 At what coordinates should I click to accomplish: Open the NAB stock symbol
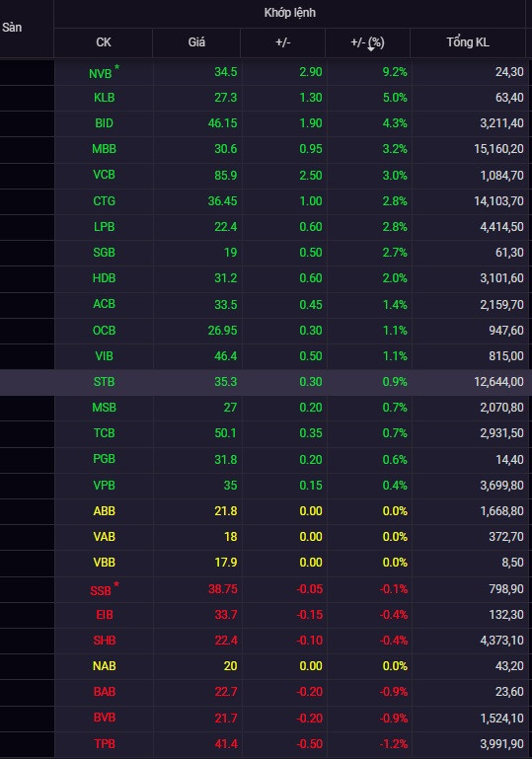pyautogui.click(x=104, y=666)
